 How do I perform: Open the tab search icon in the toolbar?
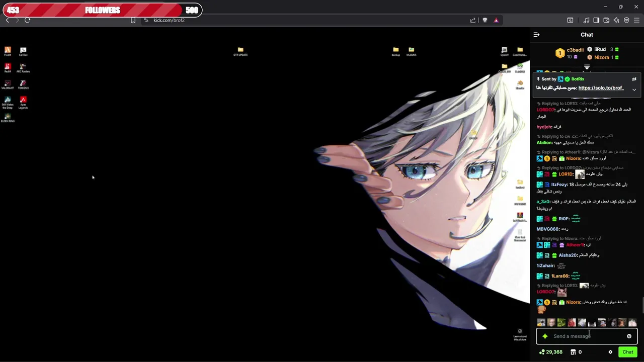pyautogui.click(x=570, y=20)
